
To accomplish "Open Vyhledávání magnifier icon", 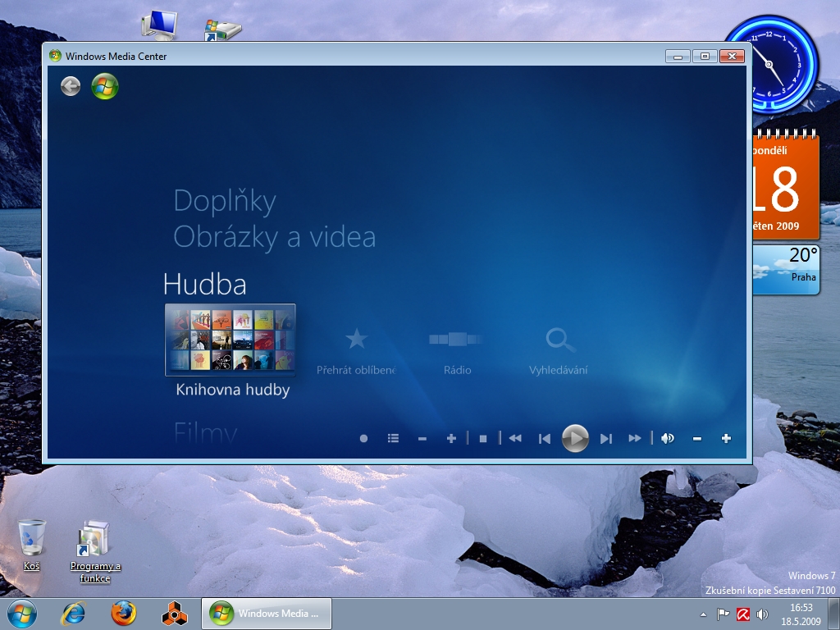I will pyautogui.click(x=559, y=340).
